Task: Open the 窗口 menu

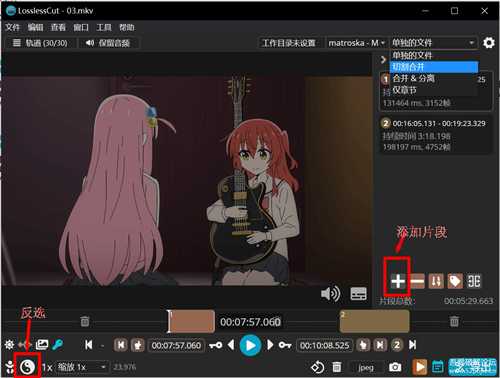Action: point(81,27)
